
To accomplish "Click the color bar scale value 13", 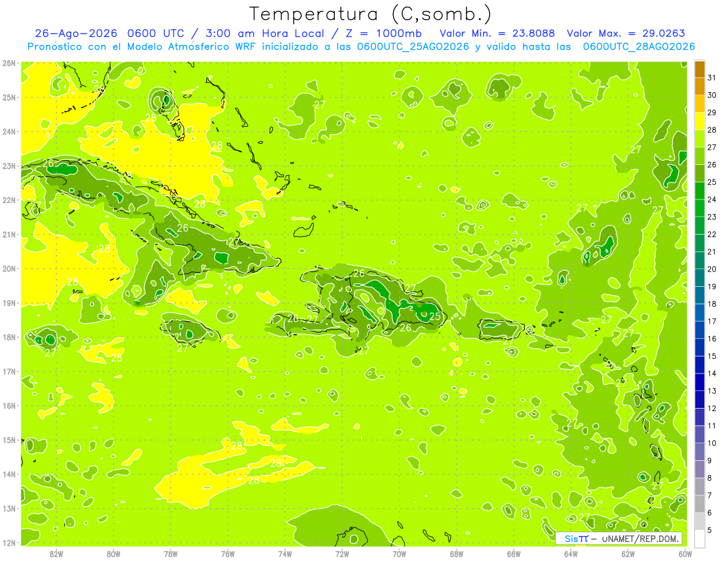I will pyautogui.click(x=712, y=391).
